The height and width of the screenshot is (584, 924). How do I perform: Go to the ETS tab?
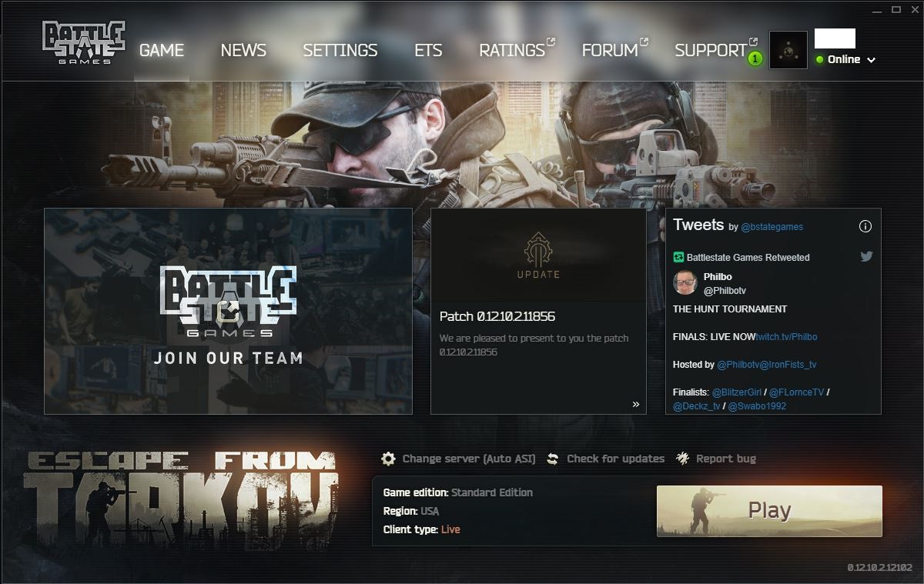[428, 50]
